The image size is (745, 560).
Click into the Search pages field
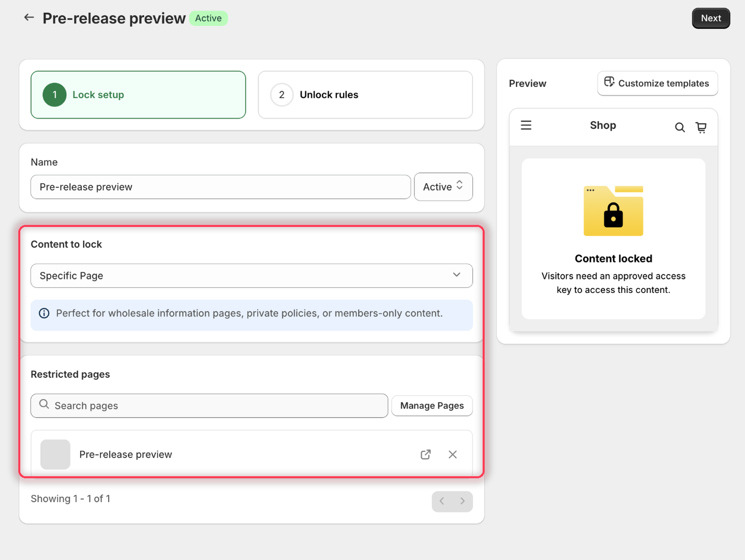pyautogui.click(x=209, y=406)
